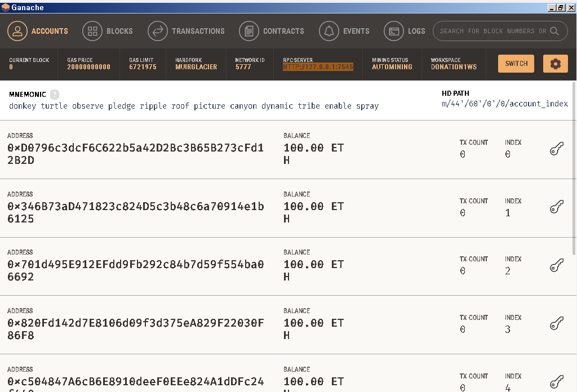Click the mining status AUTOMINING
577x392 pixels.
click(392, 67)
